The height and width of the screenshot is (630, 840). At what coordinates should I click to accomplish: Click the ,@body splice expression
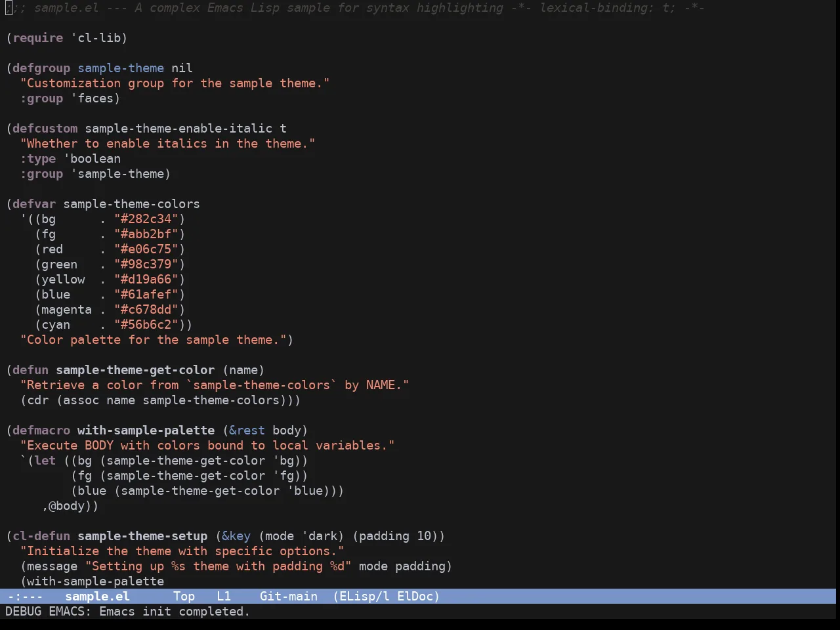click(x=67, y=506)
